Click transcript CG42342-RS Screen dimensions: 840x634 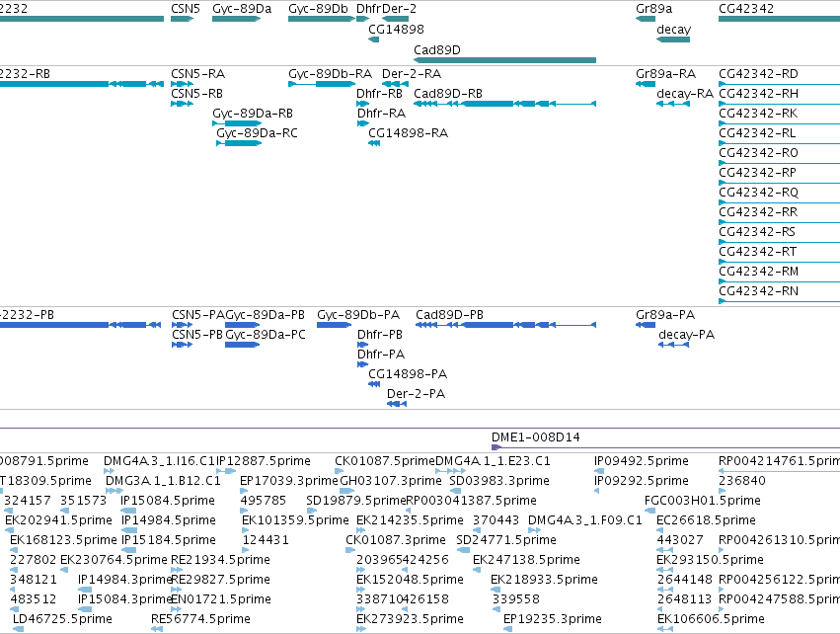757,231
